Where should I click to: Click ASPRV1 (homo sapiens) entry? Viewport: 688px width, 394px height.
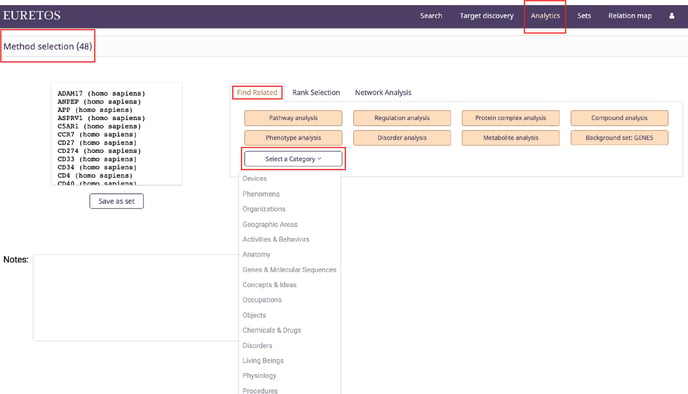[x=101, y=118]
